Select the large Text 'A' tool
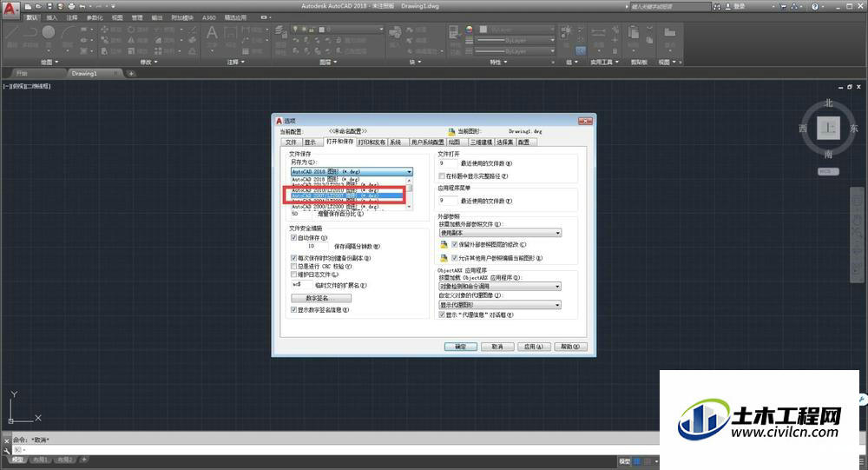868x470 pixels. (212, 33)
